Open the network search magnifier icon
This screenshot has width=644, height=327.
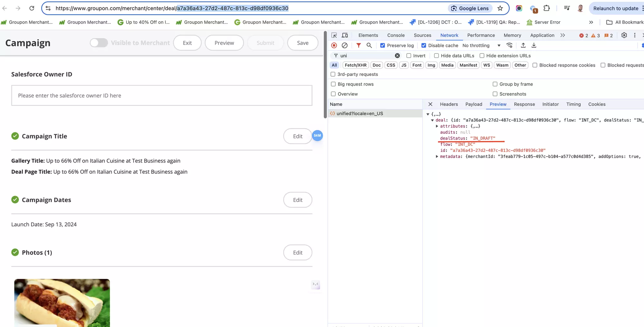pos(369,45)
